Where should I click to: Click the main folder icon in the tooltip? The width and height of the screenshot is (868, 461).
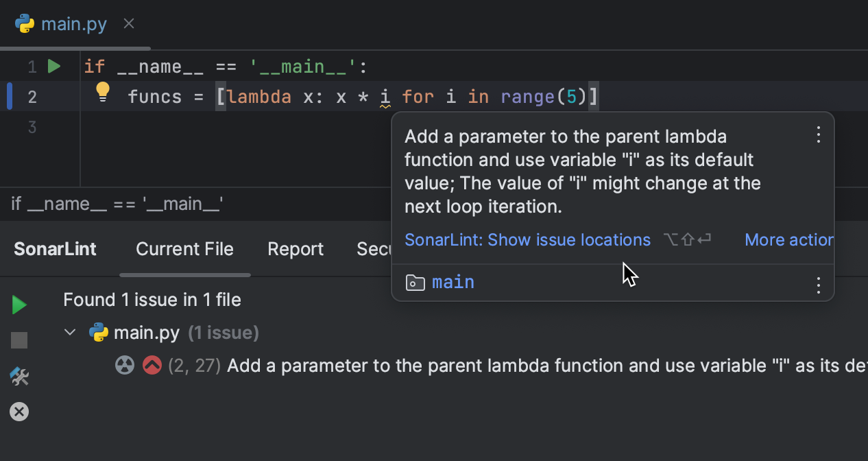[x=415, y=283]
